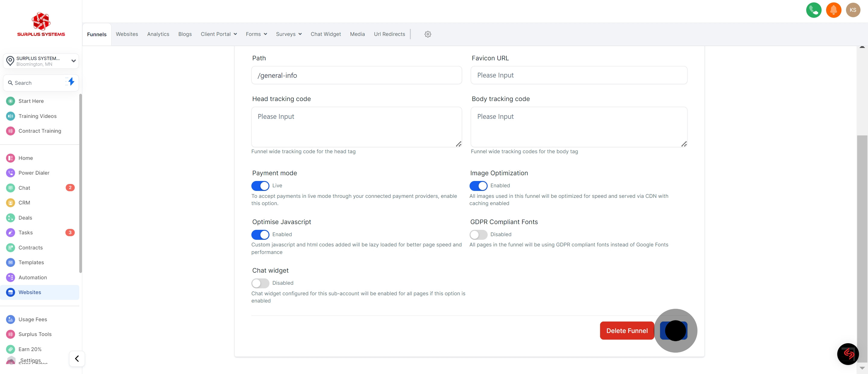Viewport: 868px width, 374px height.
Task: Click the lightning bolt quick actions icon
Action: [x=71, y=82]
